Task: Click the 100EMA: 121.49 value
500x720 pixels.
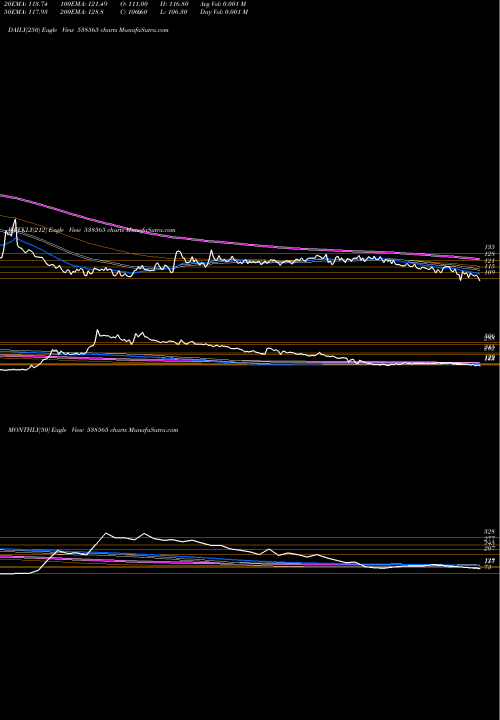Action: point(86,4)
